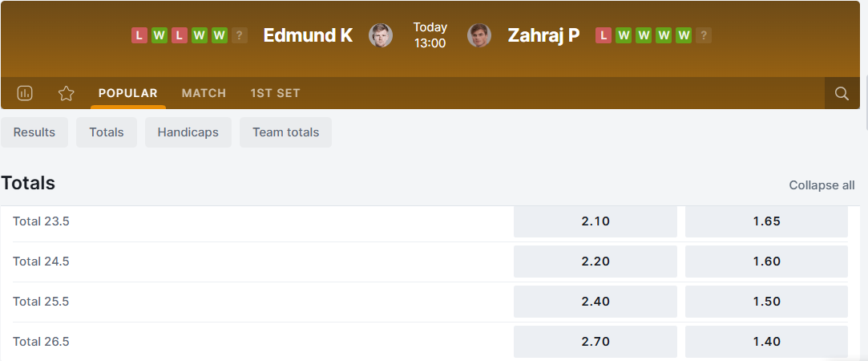868x361 pixels.
Task: Click the favorites star icon
Action: [66, 93]
